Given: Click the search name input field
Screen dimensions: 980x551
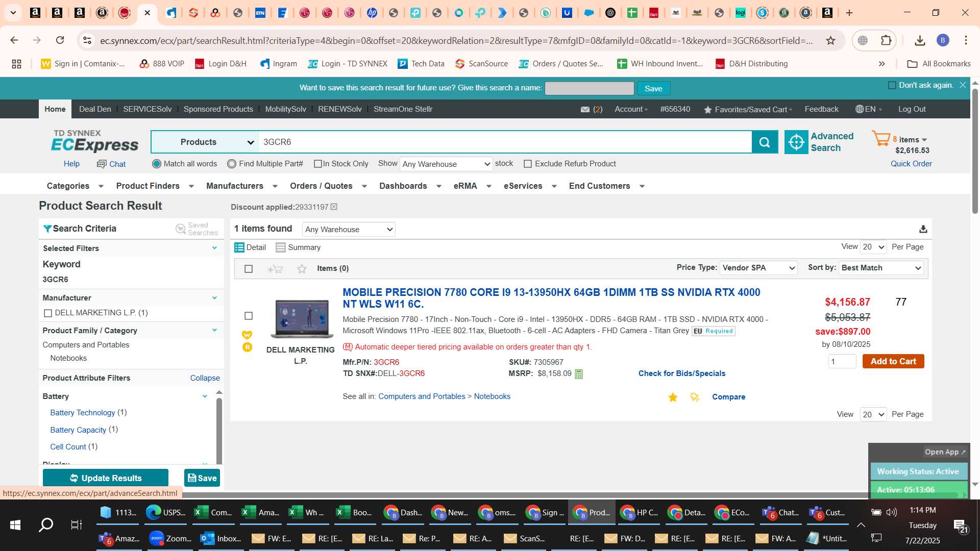Looking at the screenshot, I should 590,88.
